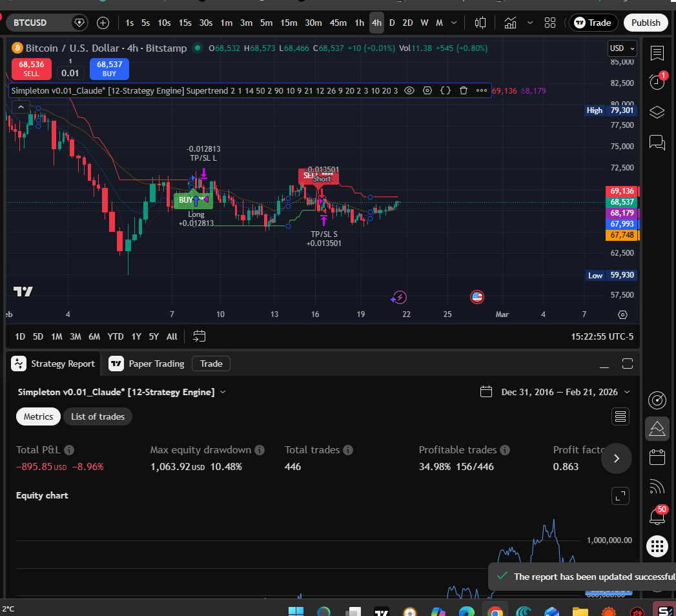676x616 pixels.
Task: Open the layout grid selector icon
Action: click(550, 23)
